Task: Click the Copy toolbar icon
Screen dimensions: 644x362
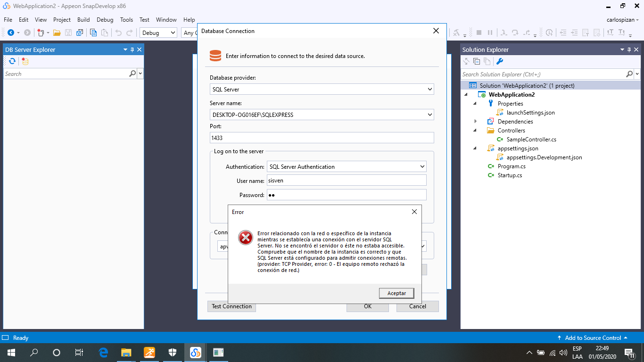Action: (93, 33)
